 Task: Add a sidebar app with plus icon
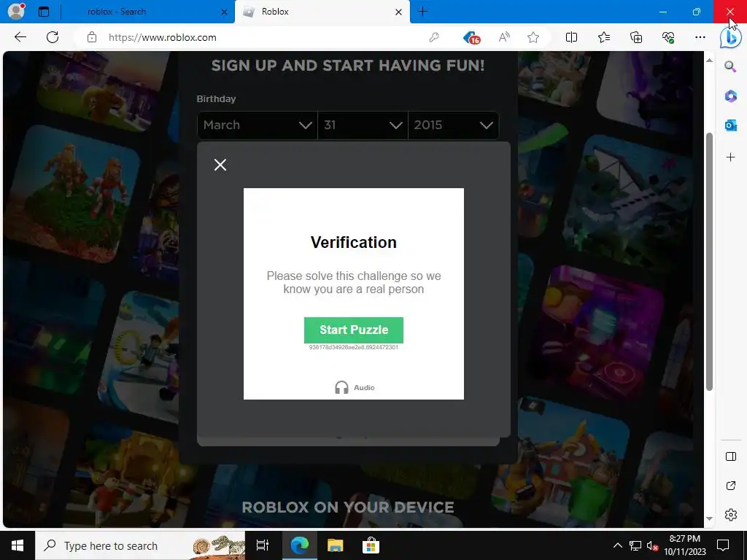(x=730, y=157)
